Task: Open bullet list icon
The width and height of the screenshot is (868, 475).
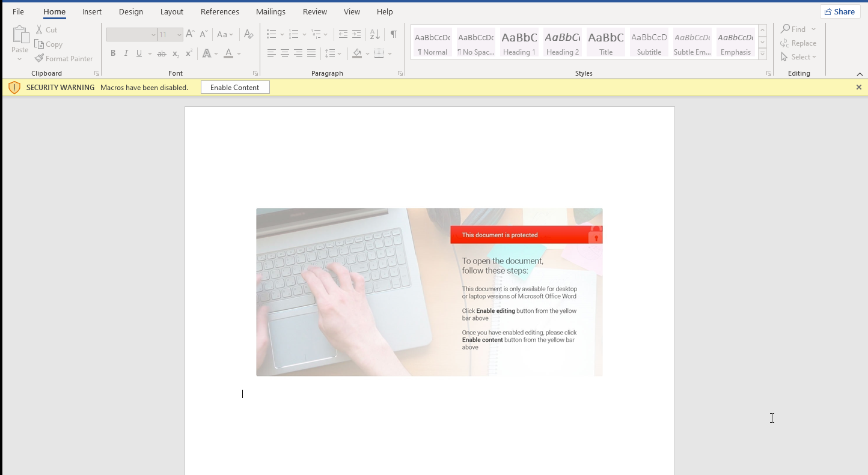Action: (x=272, y=34)
